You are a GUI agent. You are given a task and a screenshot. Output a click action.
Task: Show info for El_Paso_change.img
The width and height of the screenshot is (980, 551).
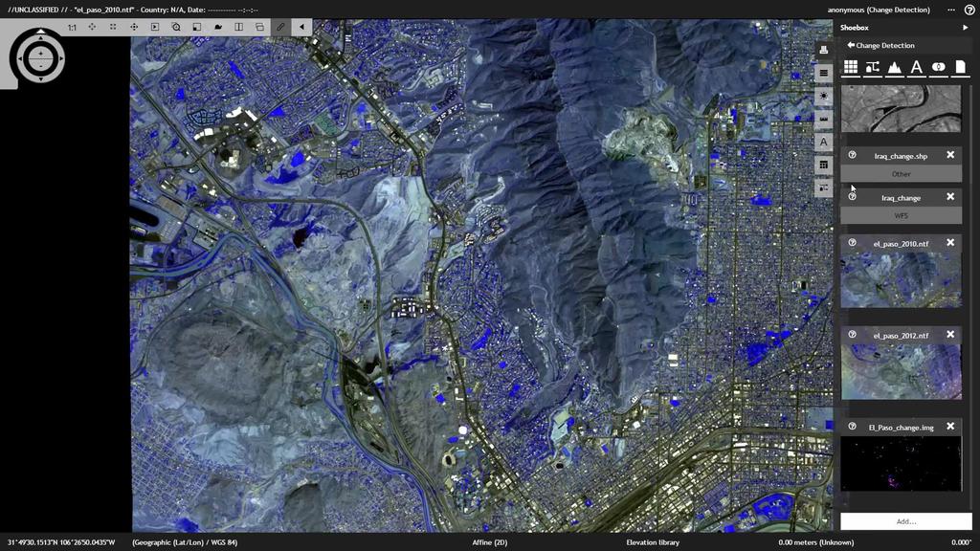(x=852, y=426)
